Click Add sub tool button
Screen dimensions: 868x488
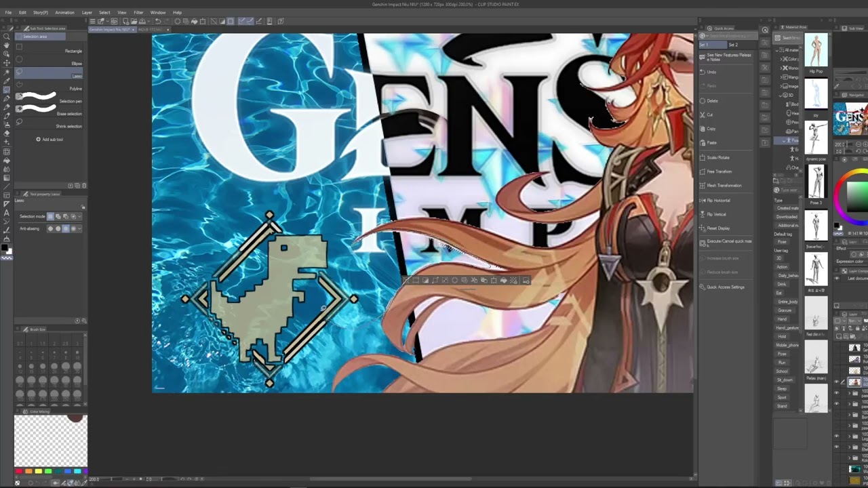pyautogui.click(x=49, y=139)
